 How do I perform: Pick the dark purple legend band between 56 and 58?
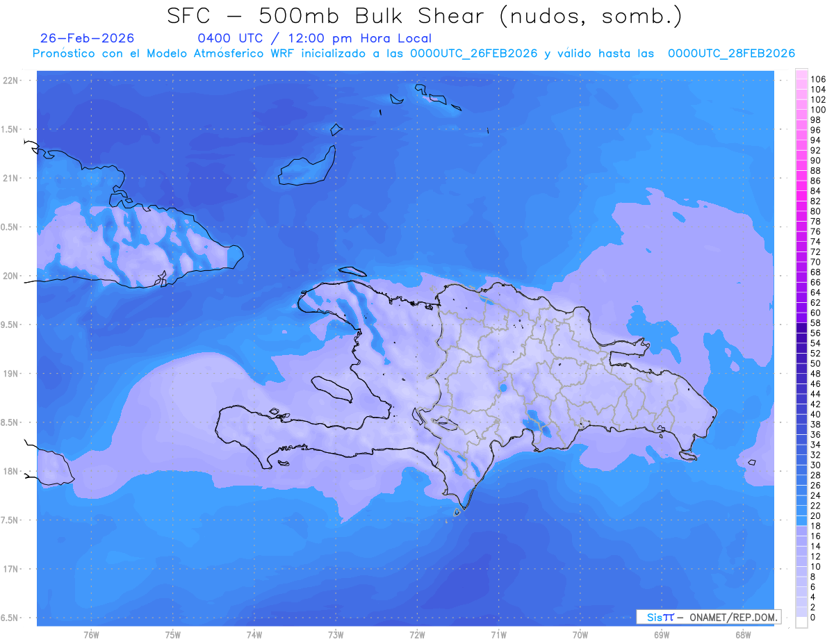tap(801, 328)
